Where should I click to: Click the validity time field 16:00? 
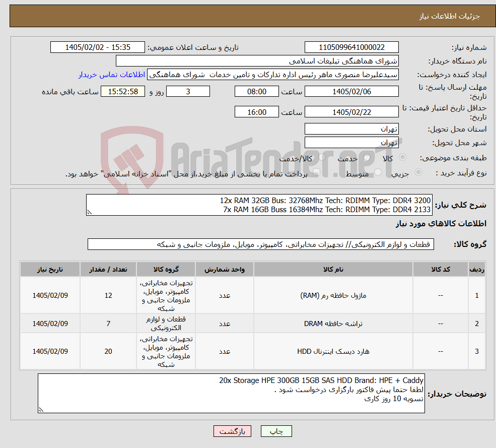click(256, 112)
